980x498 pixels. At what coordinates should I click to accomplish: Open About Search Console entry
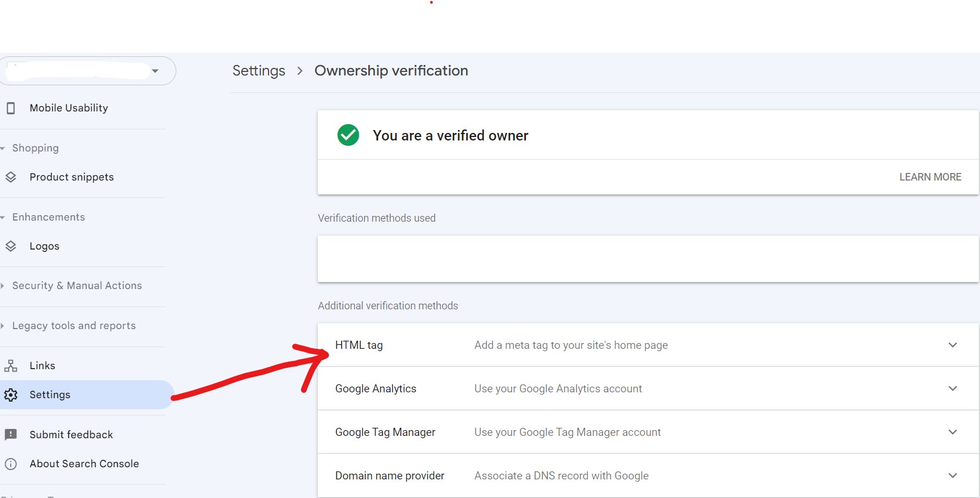83,464
